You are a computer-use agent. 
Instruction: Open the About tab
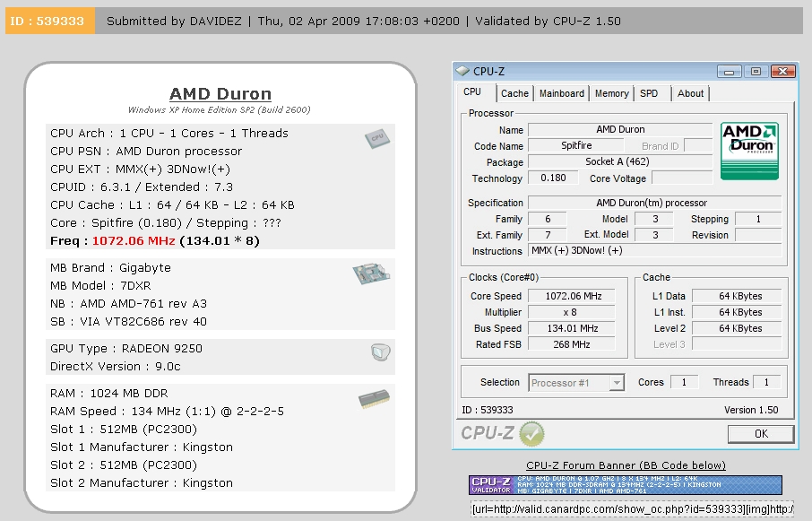click(x=690, y=94)
